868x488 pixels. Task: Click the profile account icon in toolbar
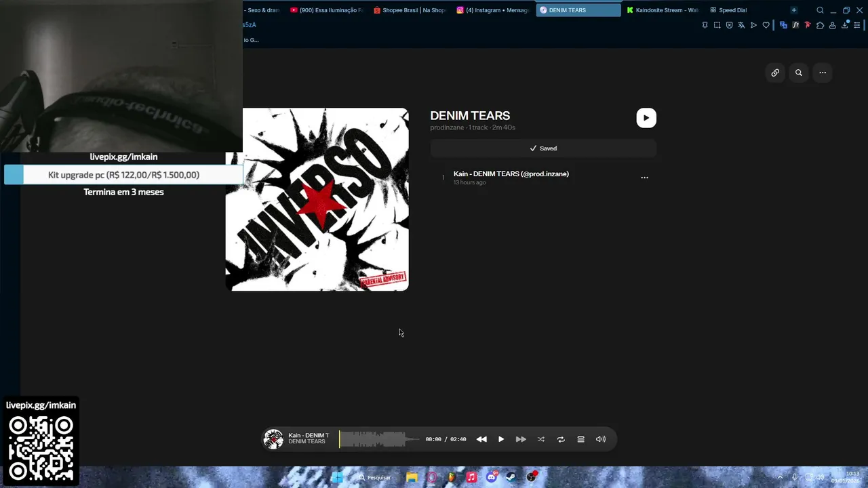(832, 25)
